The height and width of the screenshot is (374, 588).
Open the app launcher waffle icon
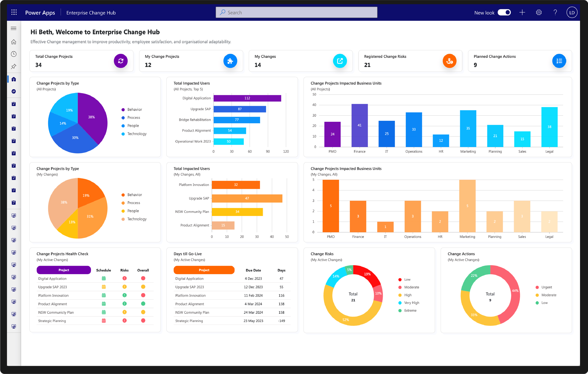point(14,12)
